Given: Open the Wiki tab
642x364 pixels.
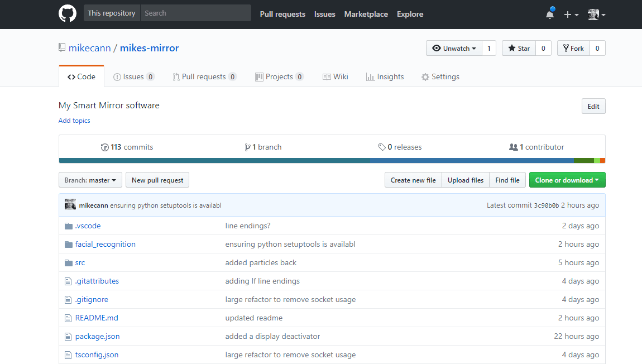Looking at the screenshot, I should point(336,77).
